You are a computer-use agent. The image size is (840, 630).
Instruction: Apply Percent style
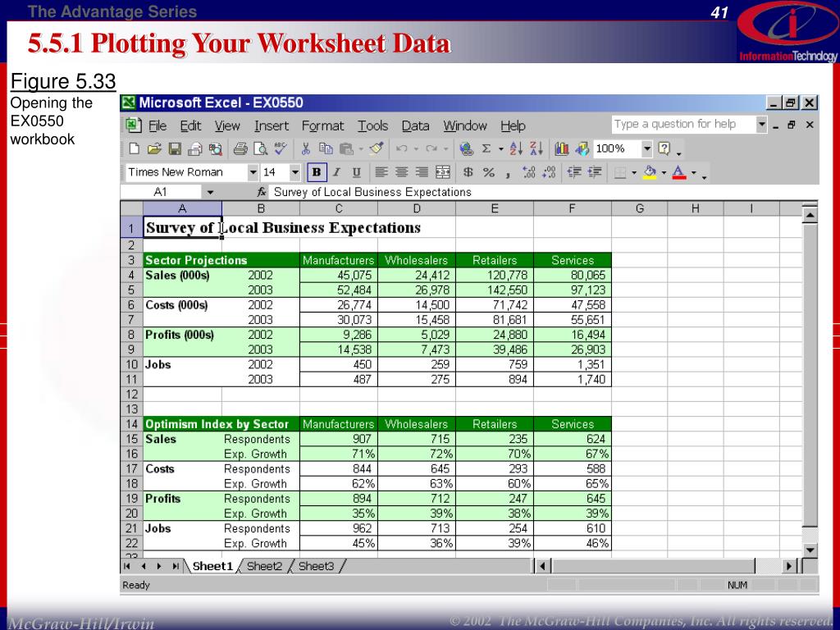pyautogui.click(x=489, y=172)
